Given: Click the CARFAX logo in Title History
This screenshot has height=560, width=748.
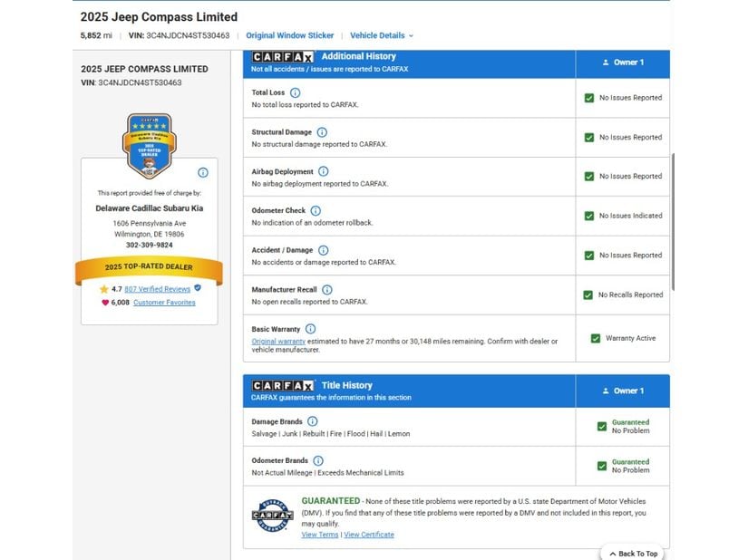Looking at the screenshot, I should [283, 385].
